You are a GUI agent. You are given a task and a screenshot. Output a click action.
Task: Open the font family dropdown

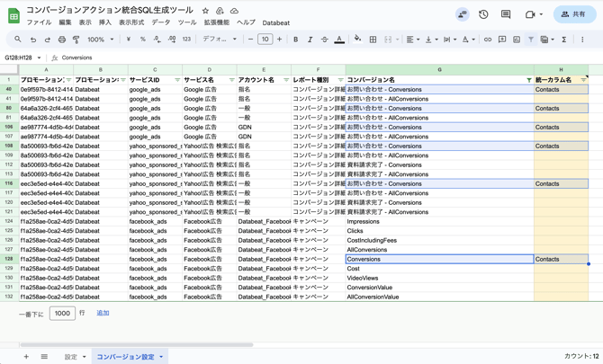coord(220,40)
